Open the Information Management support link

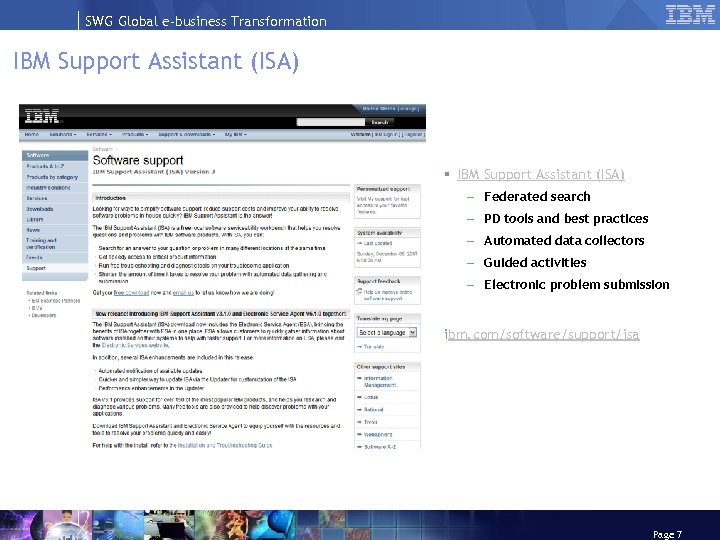pos(380,382)
